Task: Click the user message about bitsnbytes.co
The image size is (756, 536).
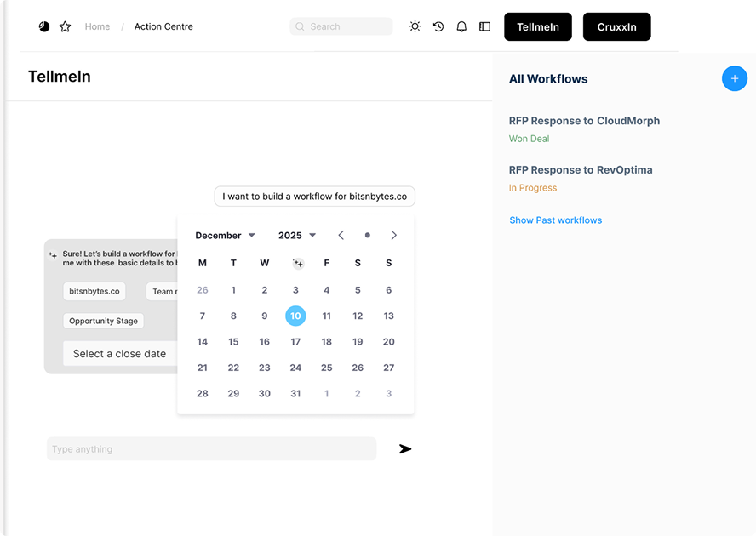Action: click(314, 197)
